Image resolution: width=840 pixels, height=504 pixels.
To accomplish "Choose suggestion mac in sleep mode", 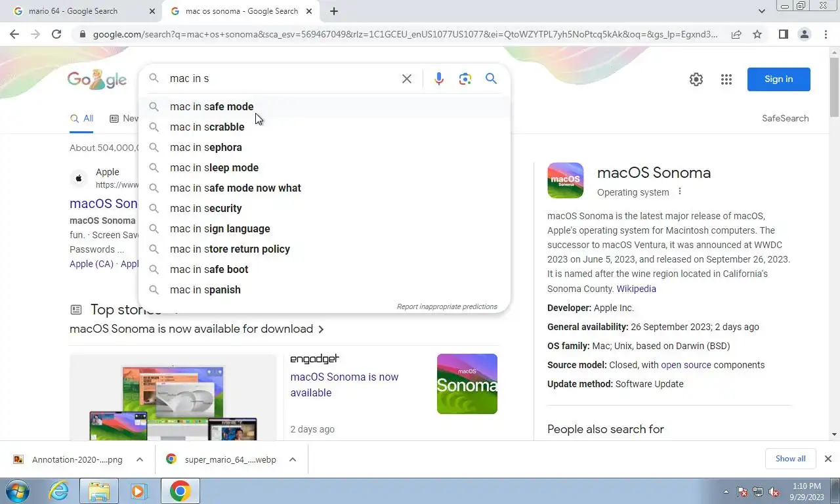I will coord(324,167).
